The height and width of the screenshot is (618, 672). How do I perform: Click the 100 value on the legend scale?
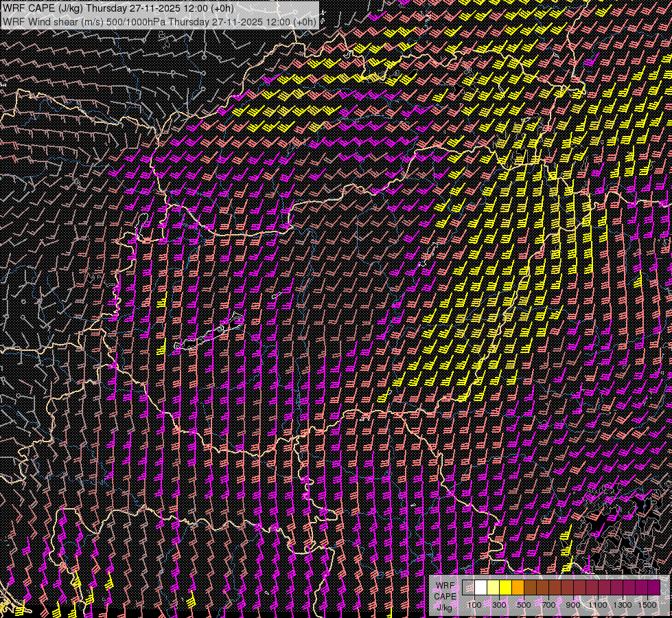pyautogui.click(x=474, y=605)
